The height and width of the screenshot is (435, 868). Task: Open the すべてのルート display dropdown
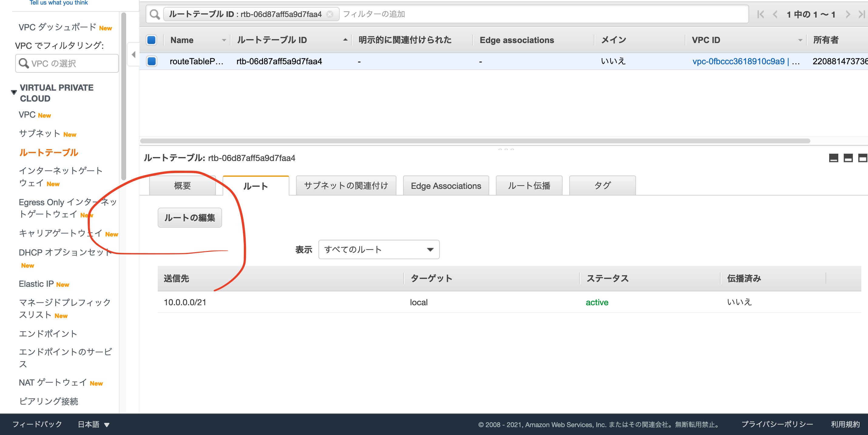click(379, 249)
